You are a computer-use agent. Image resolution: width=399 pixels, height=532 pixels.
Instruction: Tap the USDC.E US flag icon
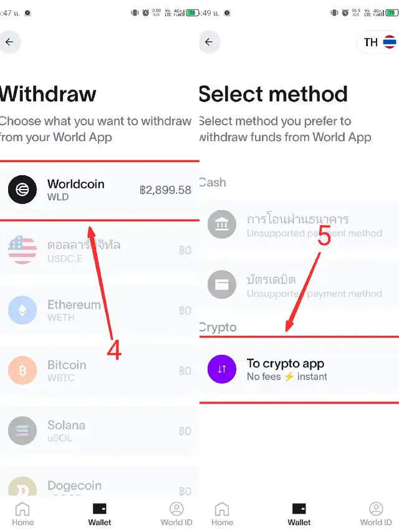(x=22, y=250)
